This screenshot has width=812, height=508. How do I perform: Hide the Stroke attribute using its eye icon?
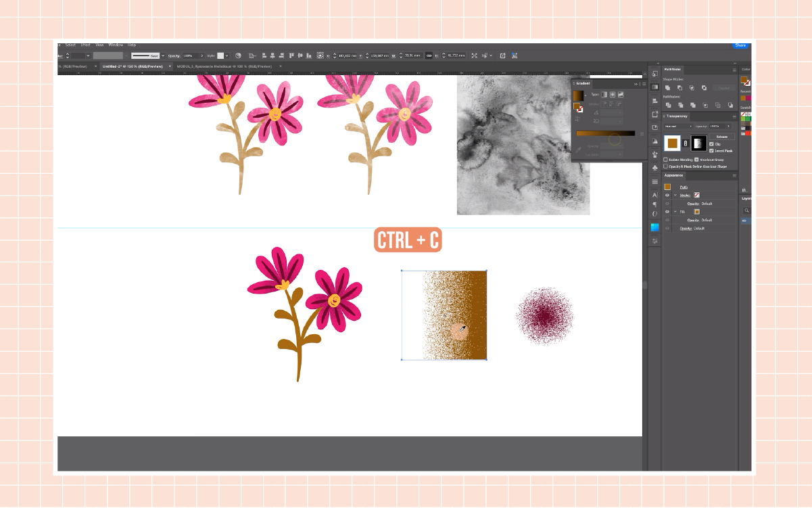(x=667, y=195)
